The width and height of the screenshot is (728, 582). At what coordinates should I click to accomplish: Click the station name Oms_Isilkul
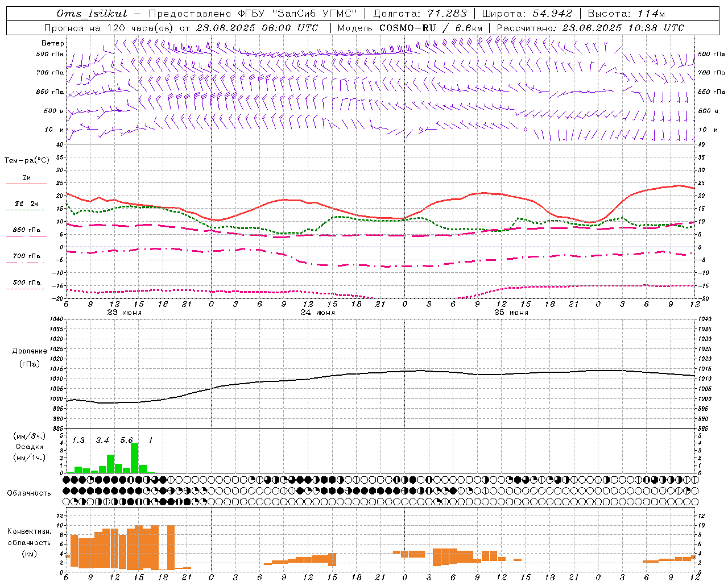point(92,14)
